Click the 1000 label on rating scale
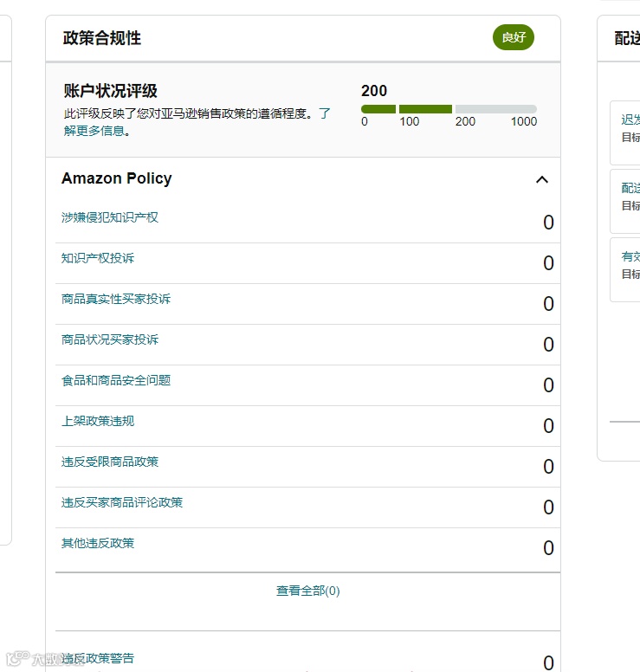The image size is (640, 672). [524, 122]
